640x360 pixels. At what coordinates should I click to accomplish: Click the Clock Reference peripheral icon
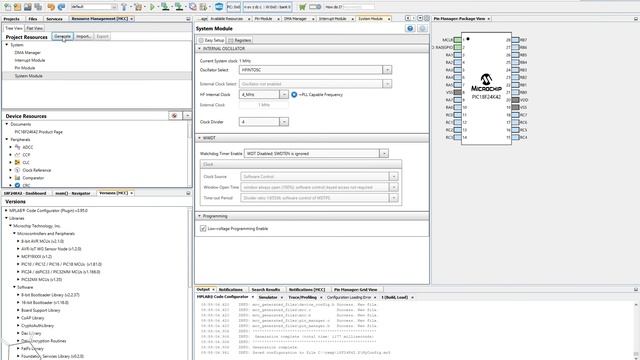pos(17,170)
